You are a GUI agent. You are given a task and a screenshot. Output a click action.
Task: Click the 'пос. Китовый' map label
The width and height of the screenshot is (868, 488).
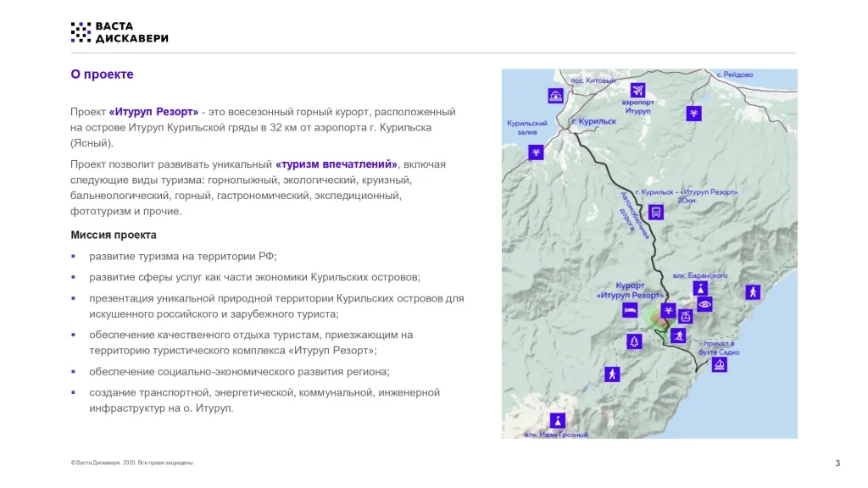593,80
